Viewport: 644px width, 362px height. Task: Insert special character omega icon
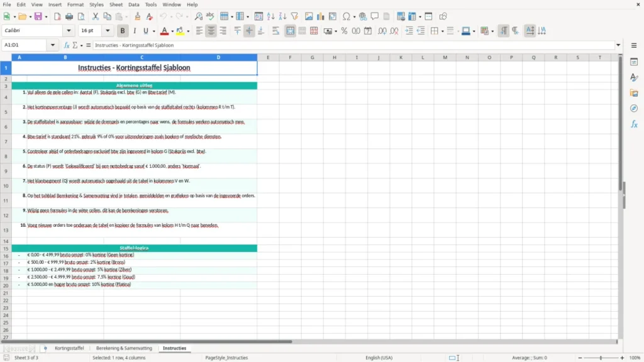[x=347, y=16]
